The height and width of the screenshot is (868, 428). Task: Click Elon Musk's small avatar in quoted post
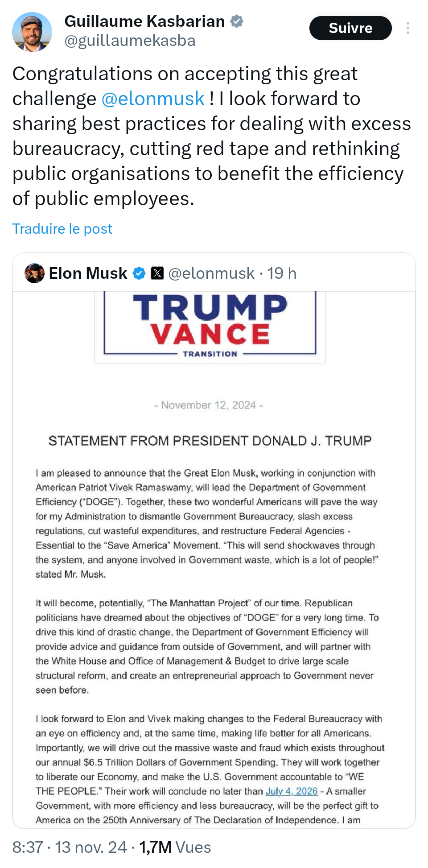tap(34, 273)
